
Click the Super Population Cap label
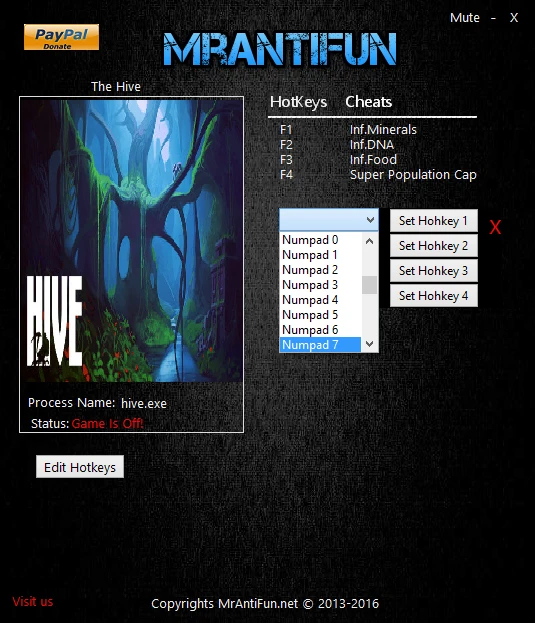413,175
